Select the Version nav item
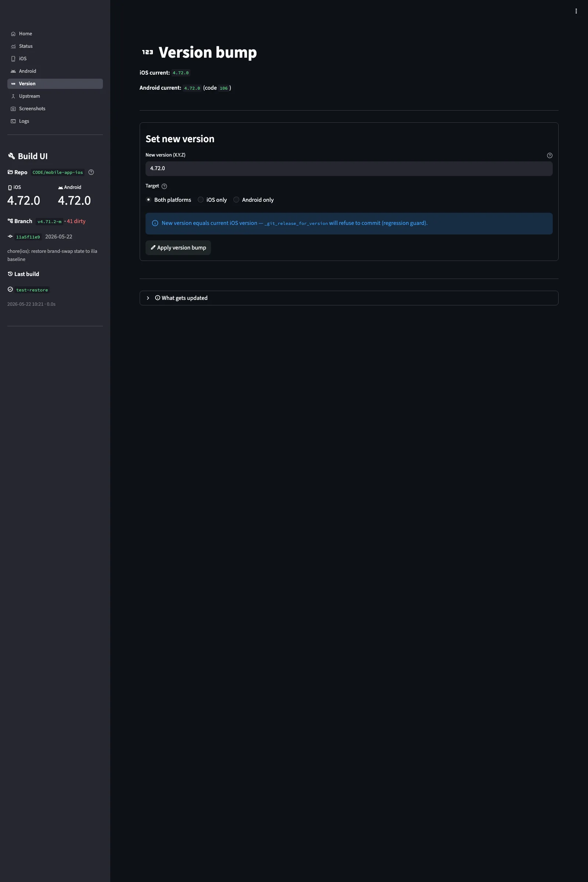The image size is (588, 882). pos(55,84)
